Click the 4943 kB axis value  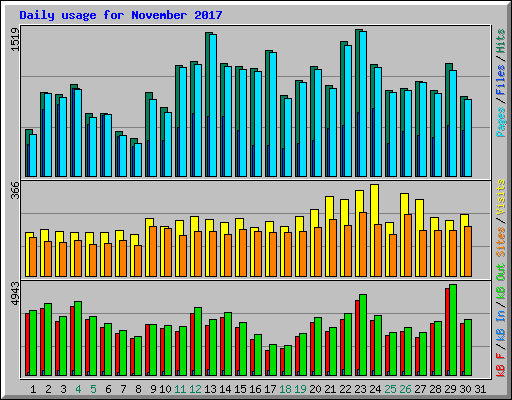[x=15, y=293]
